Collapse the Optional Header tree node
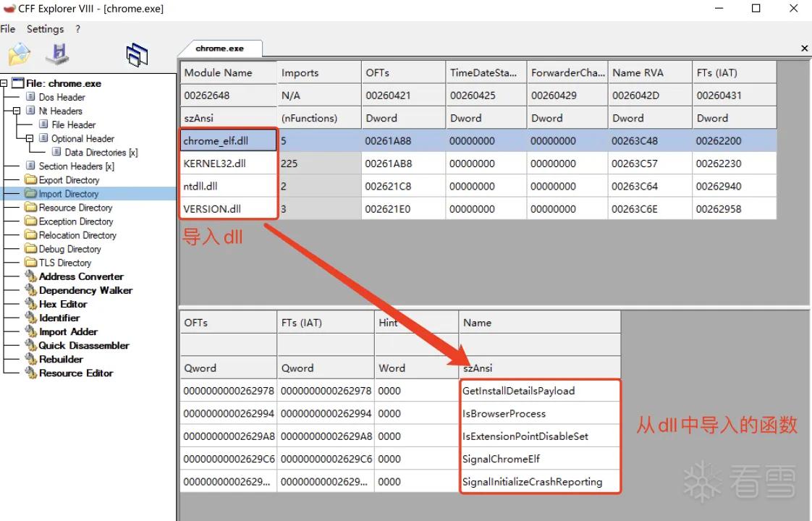 (30, 138)
